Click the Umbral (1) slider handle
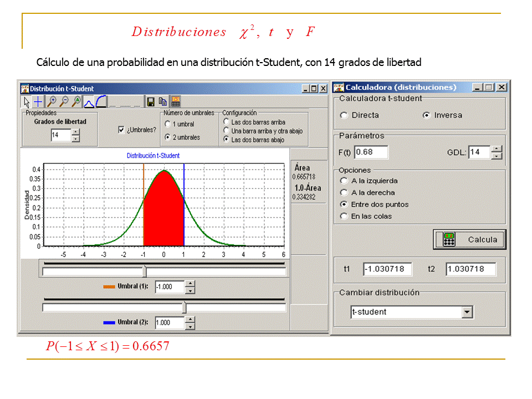 [145, 271]
